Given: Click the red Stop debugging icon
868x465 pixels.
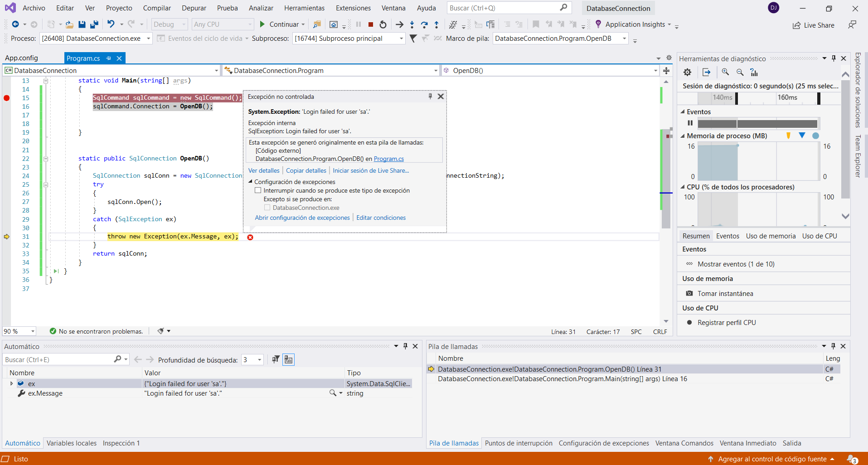Looking at the screenshot, I should pyautogui.click(x=371, y=24).
